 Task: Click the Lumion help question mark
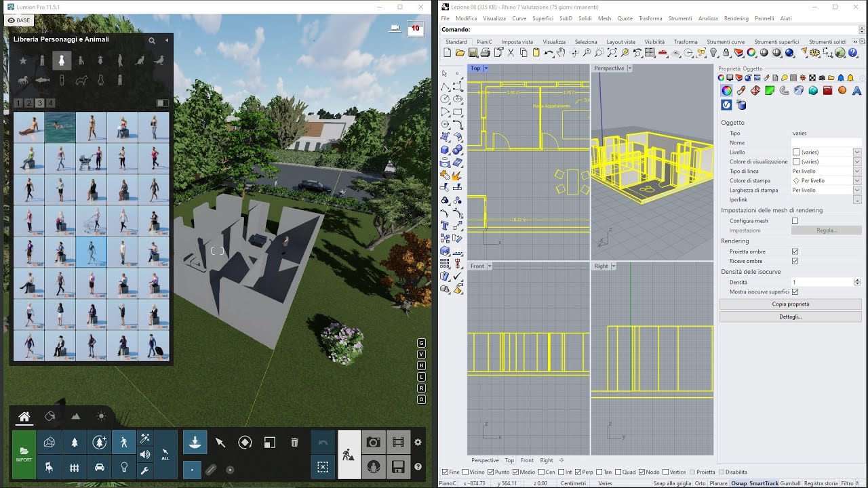pos(418,467)
